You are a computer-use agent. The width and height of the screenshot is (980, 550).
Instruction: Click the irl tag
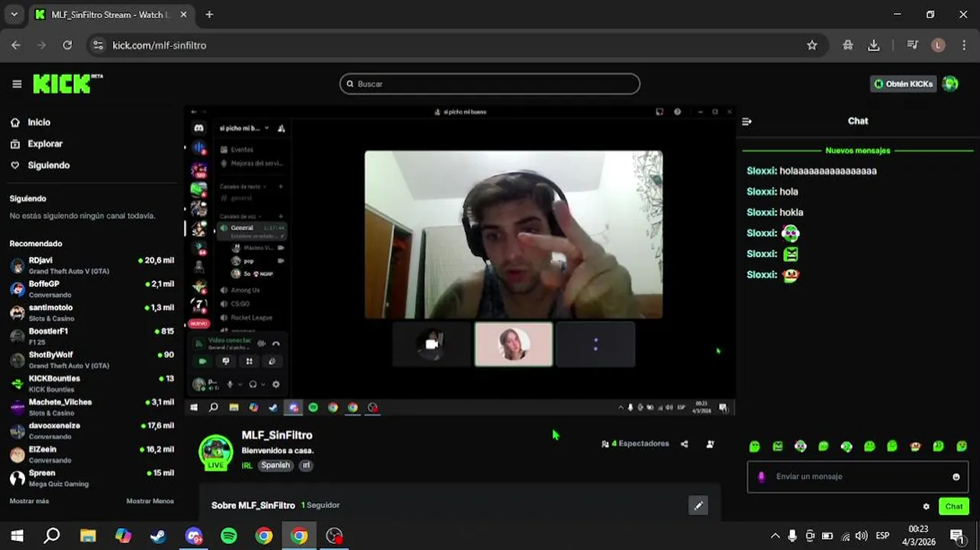click(306, 465)
